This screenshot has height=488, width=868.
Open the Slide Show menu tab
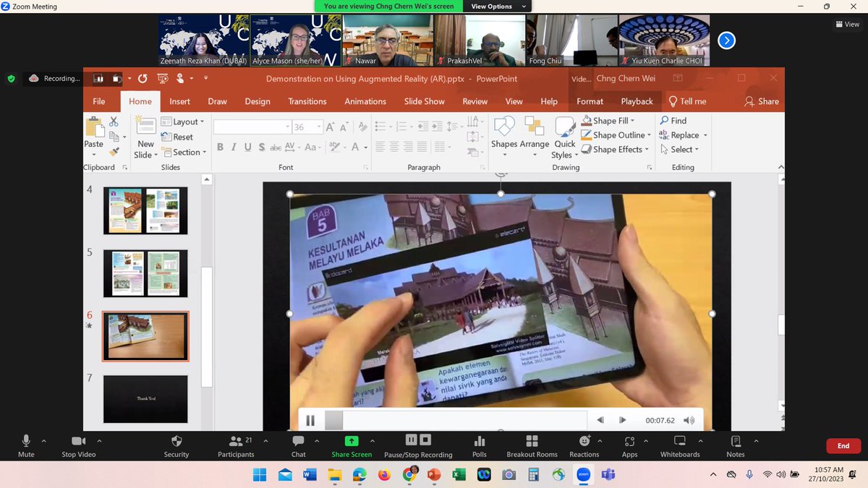424,101
